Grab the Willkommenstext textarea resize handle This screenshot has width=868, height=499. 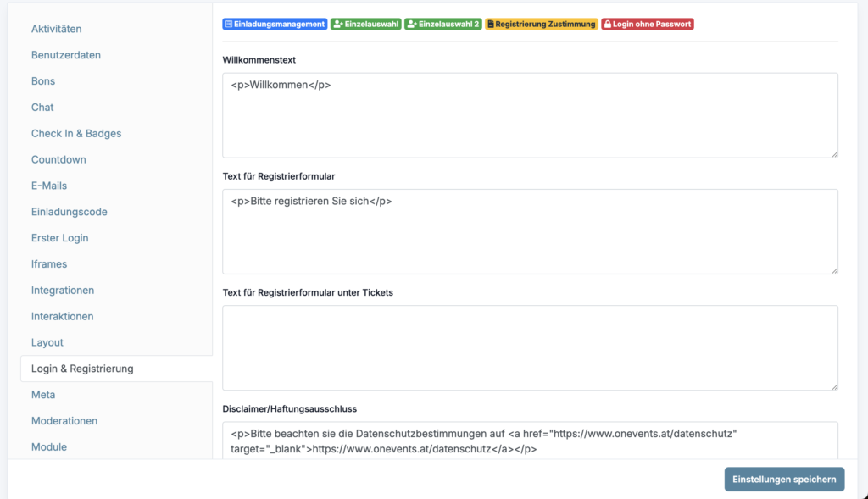pos(834,153)
